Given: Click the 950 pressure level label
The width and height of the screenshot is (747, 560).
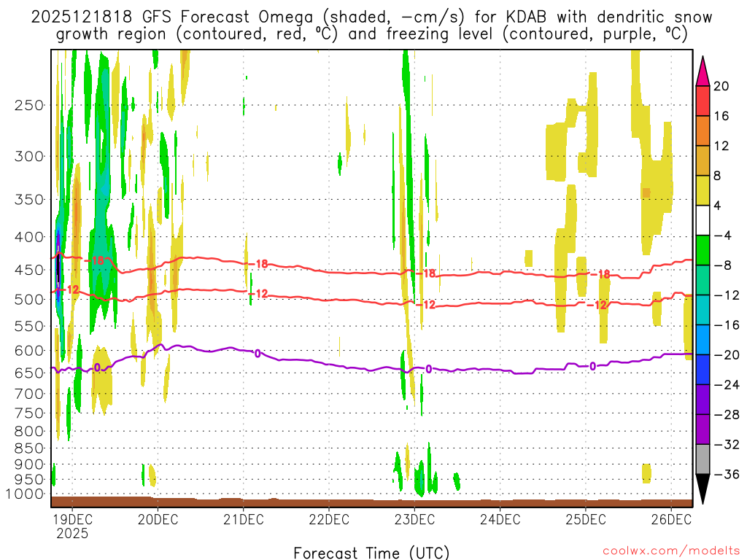Looking at the screenshot, I should click(x=29, y=480).
